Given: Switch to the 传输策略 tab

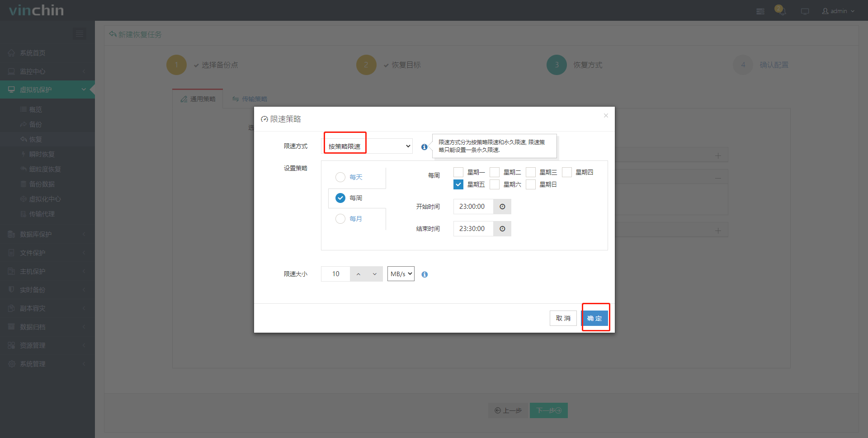Looking at the screenshot, I should 249,99.
